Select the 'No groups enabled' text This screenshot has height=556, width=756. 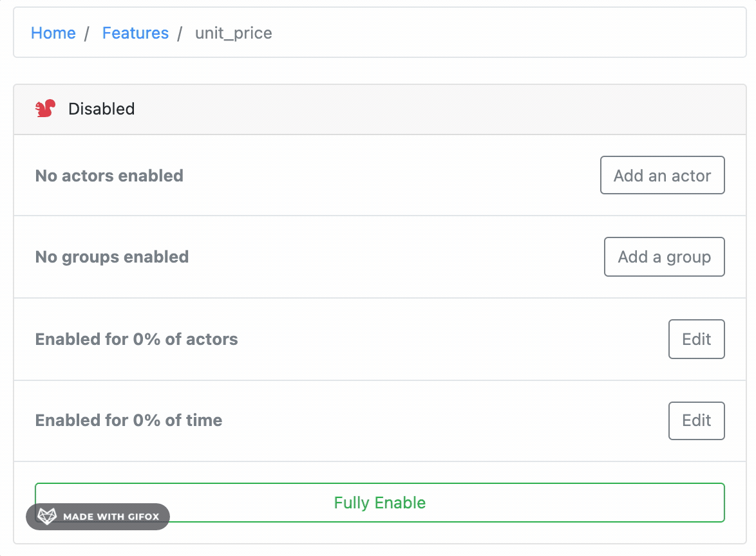tap(112, 257)
